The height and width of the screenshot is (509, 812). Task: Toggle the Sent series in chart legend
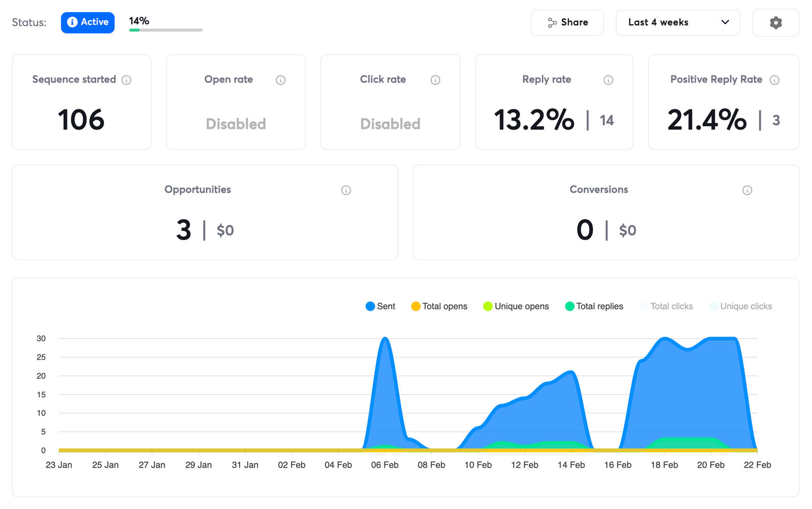tap(380, 306)
